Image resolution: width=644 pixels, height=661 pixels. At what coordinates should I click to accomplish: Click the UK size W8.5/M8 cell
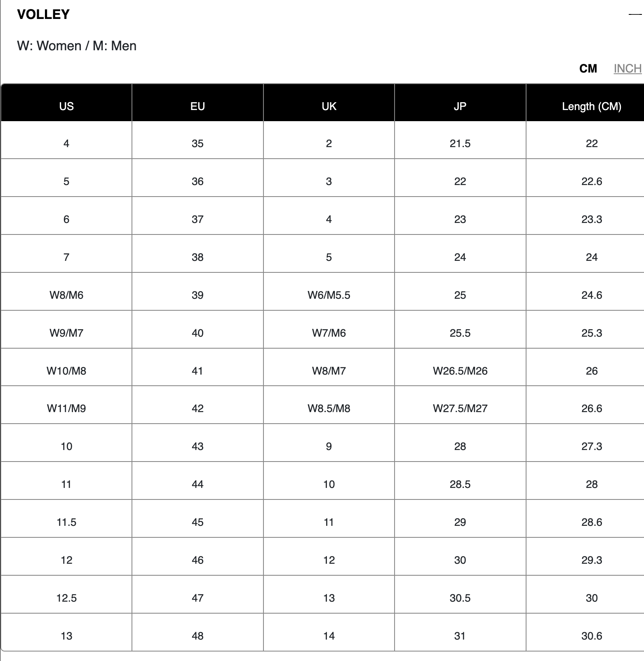[x=329, y=408]
